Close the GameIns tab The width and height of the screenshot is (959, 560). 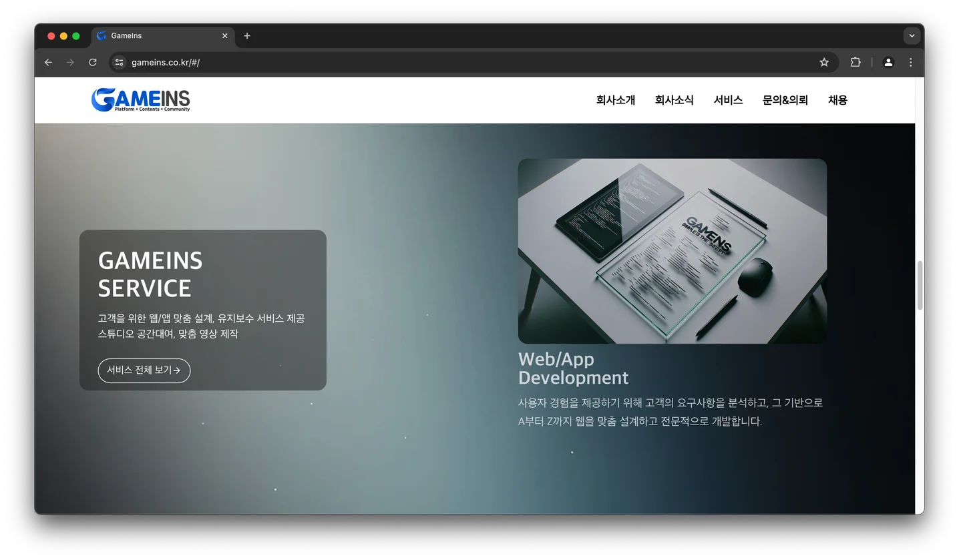(225, 36)
